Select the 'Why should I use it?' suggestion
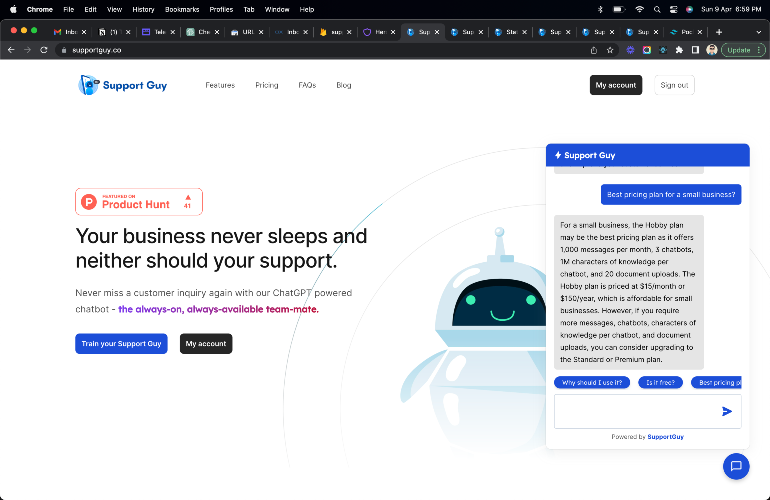Image resolution: width=770 pixels, height=500 pixels. (x=592, y=383)
